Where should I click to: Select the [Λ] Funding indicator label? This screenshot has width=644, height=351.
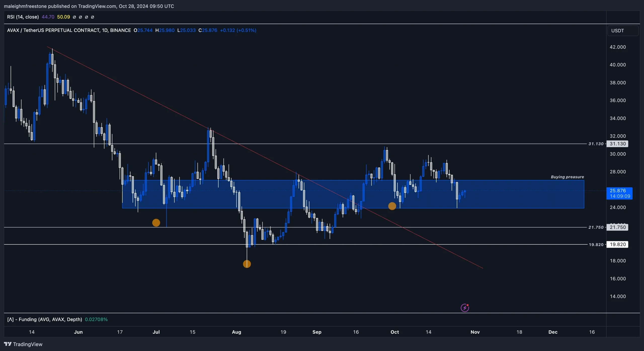(x=44, y=319)
